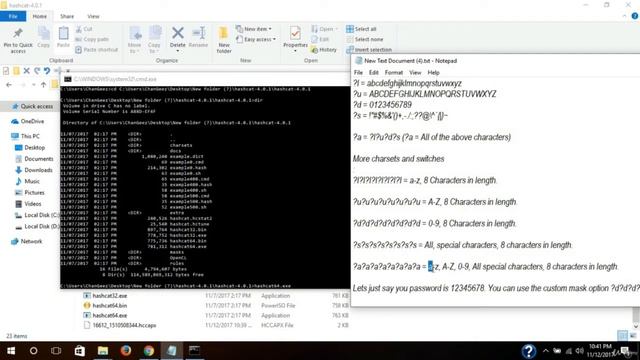Select OneDrive in navigation pane
640x360 pixels.
point(28,121)
